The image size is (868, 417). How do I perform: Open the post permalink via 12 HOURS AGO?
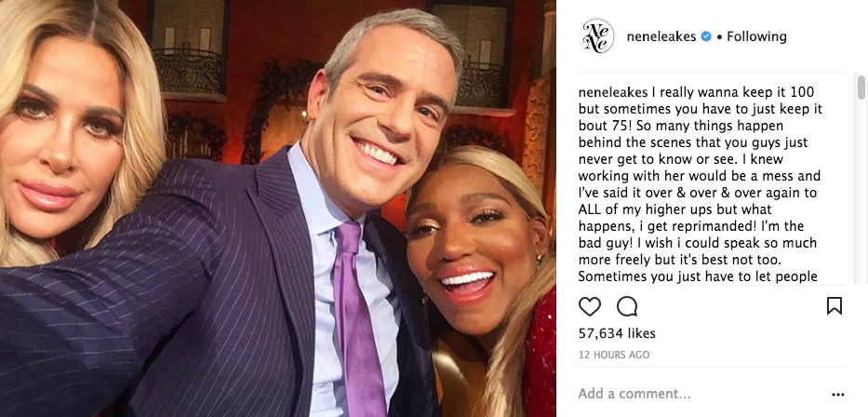pos(614,355)
